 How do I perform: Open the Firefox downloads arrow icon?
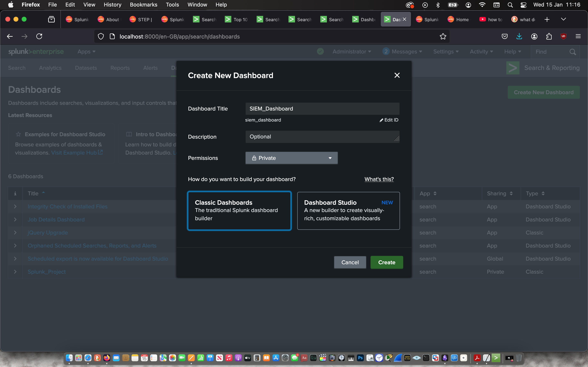click(519, 36)
